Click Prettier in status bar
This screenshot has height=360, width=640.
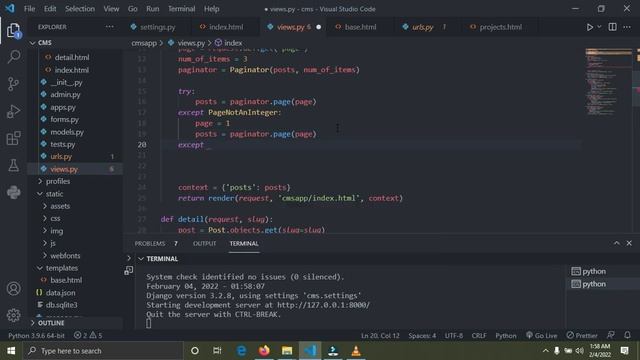pyautogui.click(x=582, y=336)
